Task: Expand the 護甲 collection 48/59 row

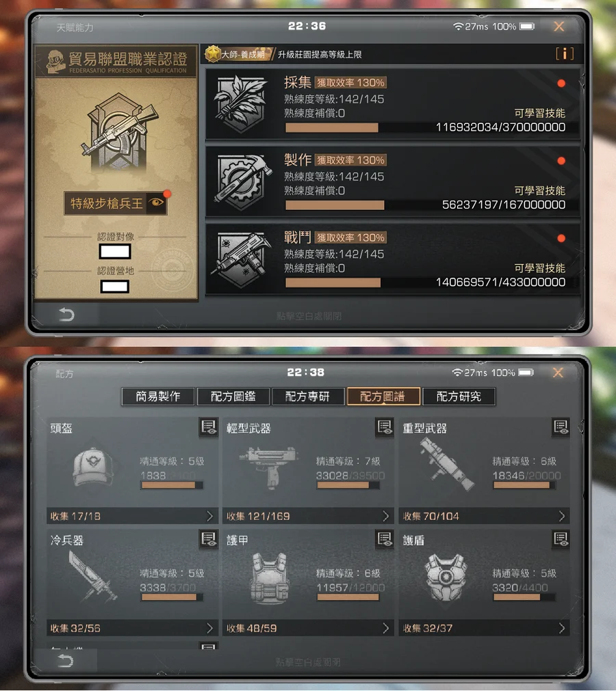Action: point(308,628)
